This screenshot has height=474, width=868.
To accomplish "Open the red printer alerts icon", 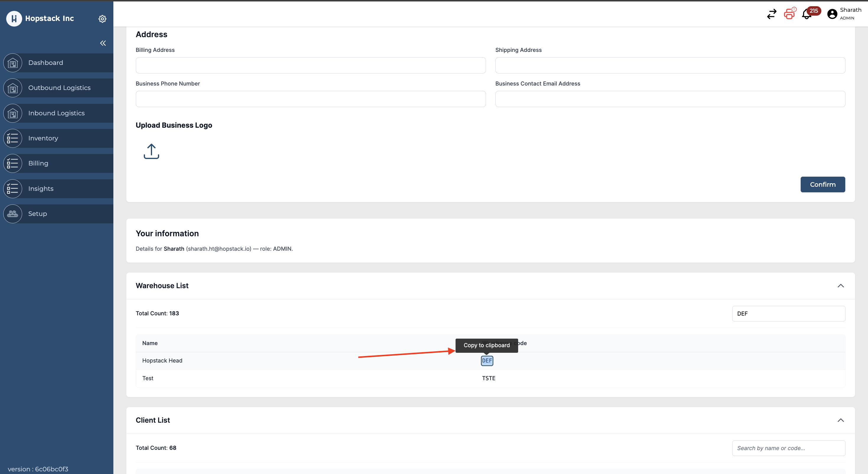I will 789,14.
